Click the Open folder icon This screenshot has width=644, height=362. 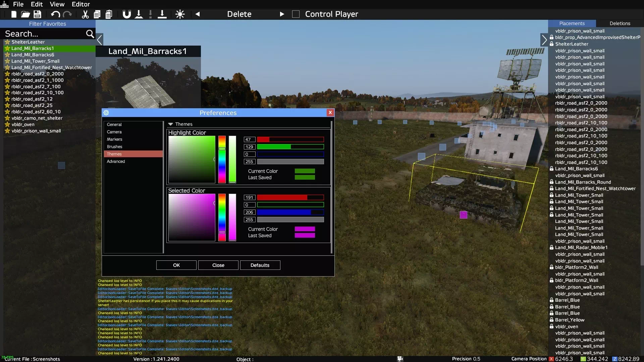click(25, 14)
